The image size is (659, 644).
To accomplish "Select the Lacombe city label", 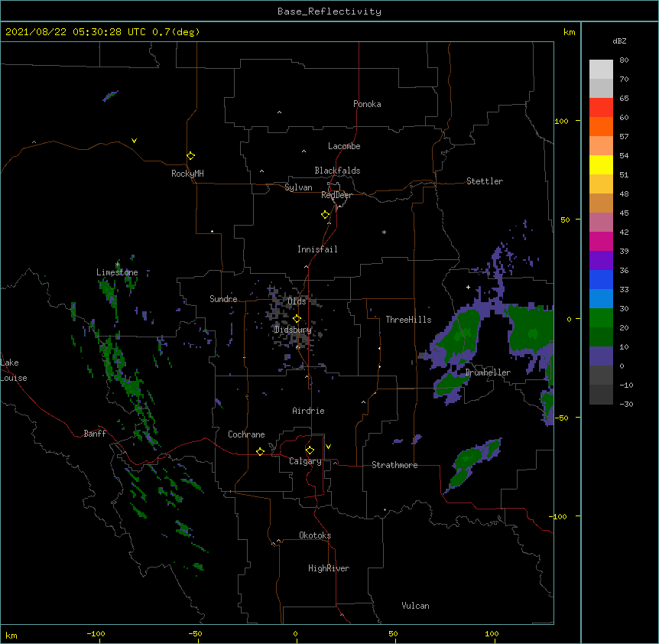I will [x=344, y=146].
